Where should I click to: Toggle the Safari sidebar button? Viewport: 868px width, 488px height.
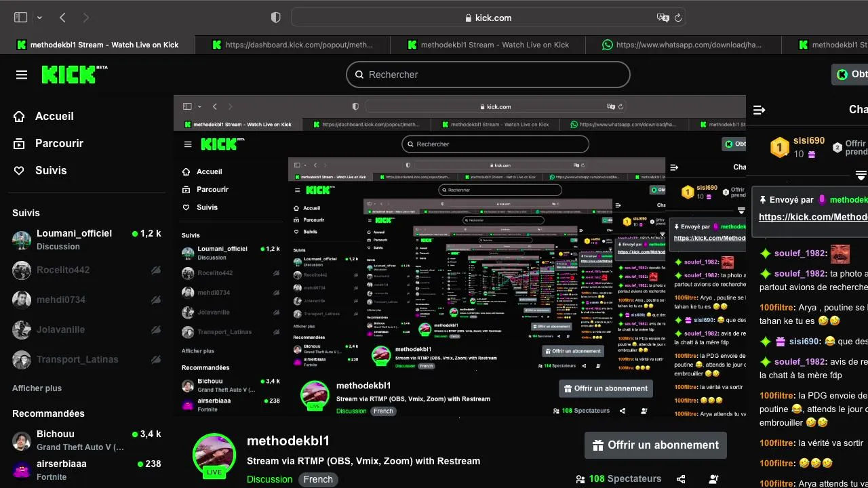[20, 18]
